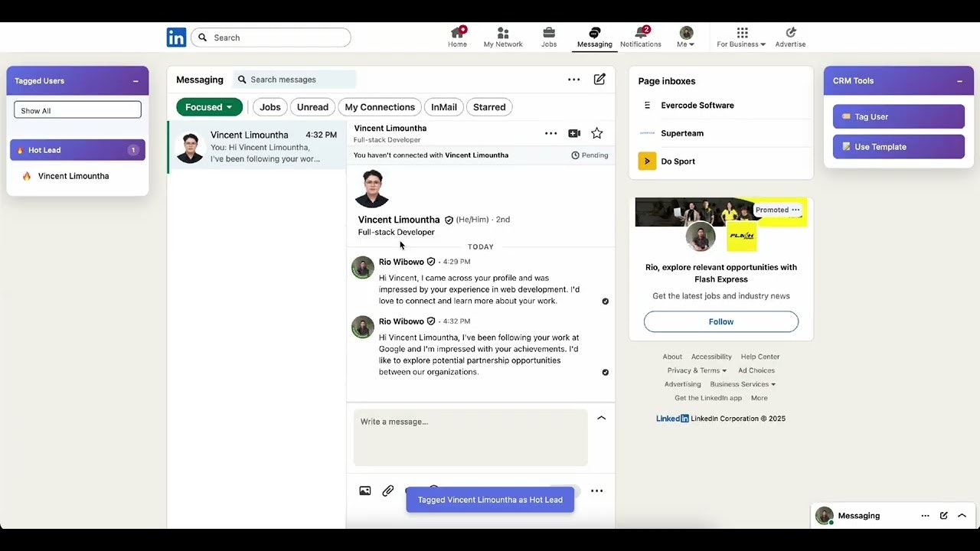This screenshot has height=551, width=980.
Task: Open the Messaging nav tab
Action: point(595,37)
